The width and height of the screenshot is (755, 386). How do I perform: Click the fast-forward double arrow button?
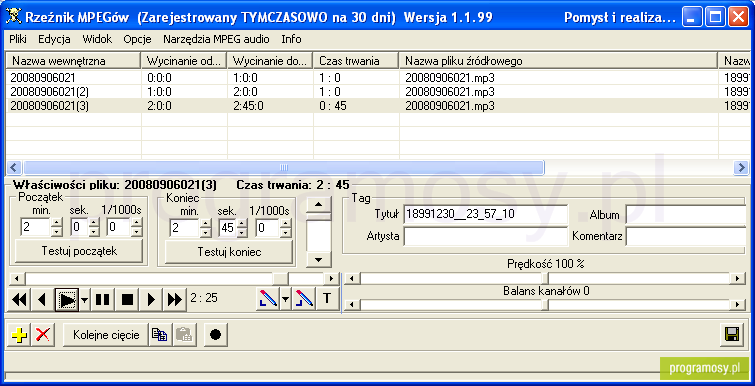(175, 299)
